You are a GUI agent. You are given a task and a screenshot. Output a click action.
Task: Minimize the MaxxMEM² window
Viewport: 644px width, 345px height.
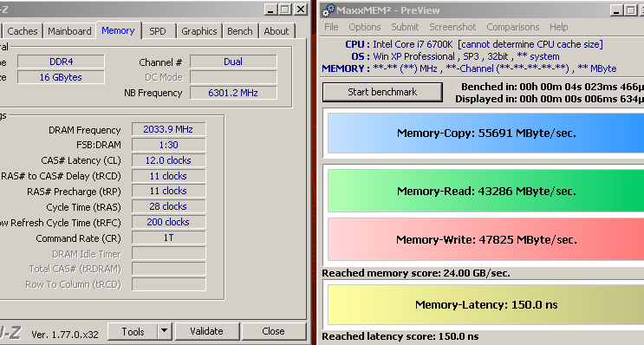coord(615,10)
